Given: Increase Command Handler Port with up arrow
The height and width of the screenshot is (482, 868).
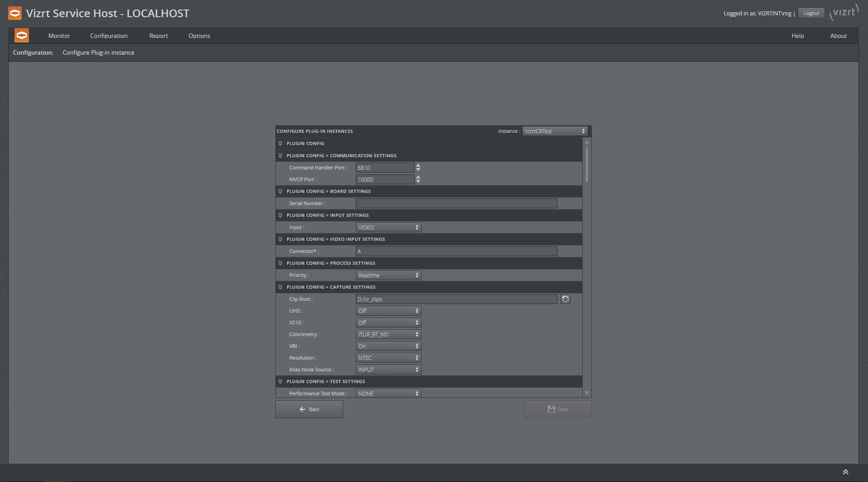Looking at the screenshot, I should (418, 165).
